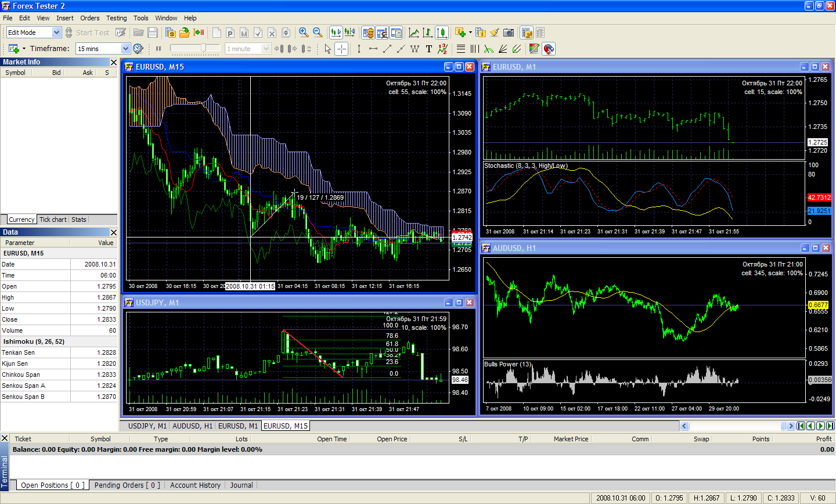The height and width of the screenshot is (504, 836).
Task: Open the Edit Mode dropdown
Action: [x=56, y=33]
